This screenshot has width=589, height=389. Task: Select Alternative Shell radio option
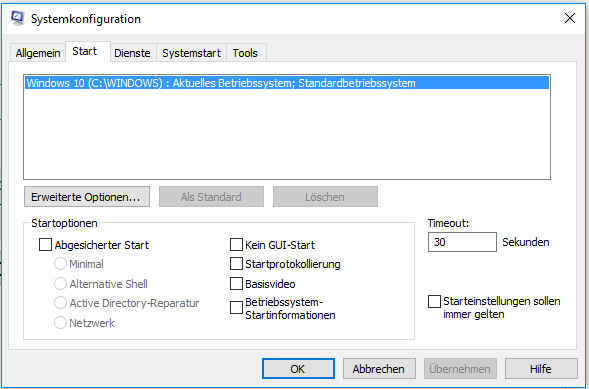point(60,283)
